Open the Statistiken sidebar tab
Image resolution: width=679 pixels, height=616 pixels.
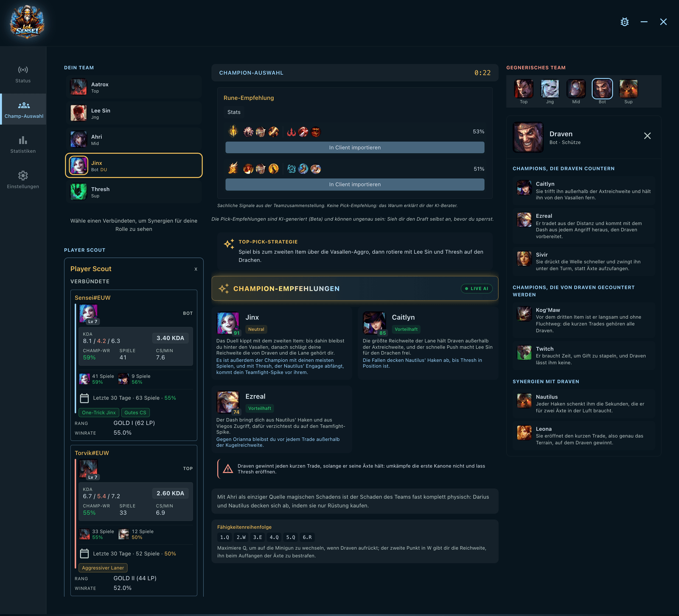pos(23,145)
